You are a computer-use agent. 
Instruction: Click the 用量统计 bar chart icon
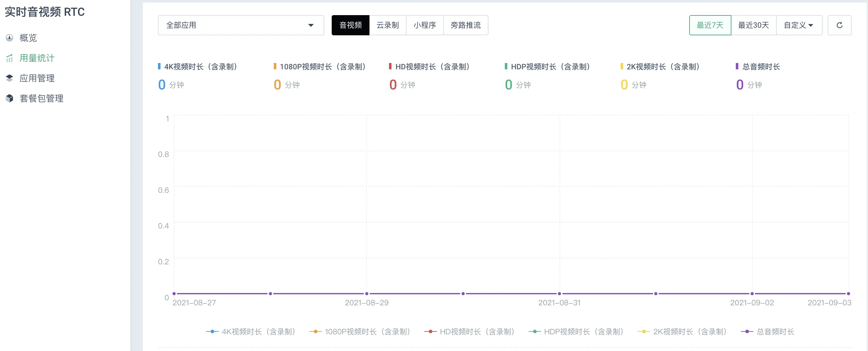9,58
